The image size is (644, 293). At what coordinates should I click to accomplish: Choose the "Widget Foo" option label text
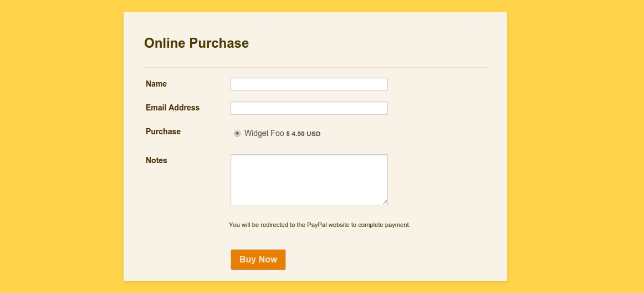[264, 133]
